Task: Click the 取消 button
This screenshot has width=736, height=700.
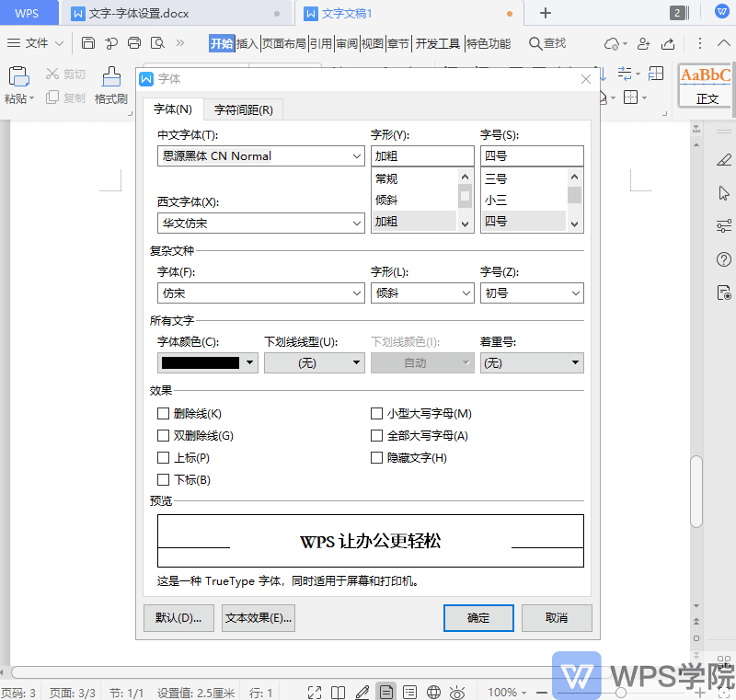Action: point(557,618)
